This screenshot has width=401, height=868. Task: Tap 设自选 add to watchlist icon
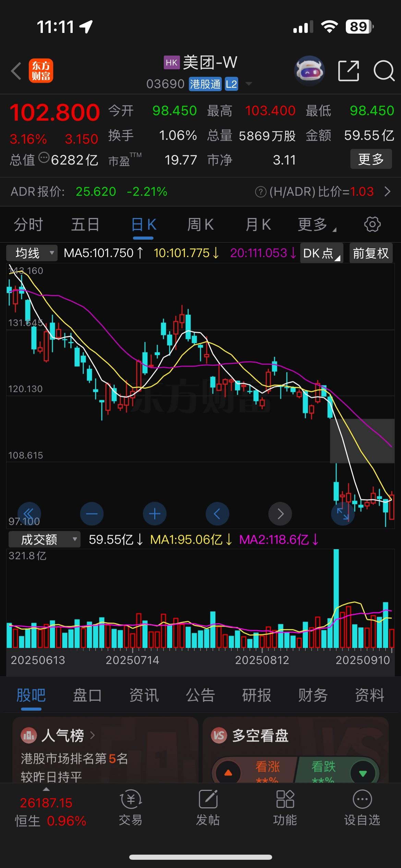point(362,799)
